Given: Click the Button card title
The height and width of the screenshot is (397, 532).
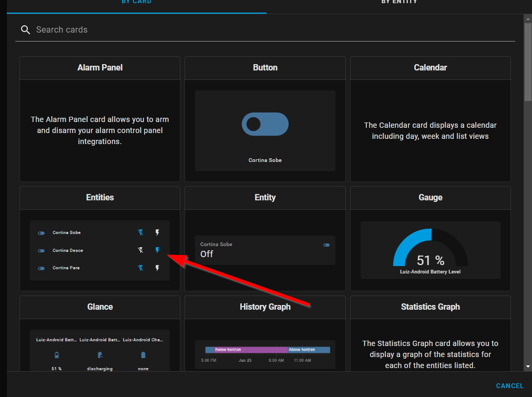Looking at the screenshot, I should coord(265,67).
